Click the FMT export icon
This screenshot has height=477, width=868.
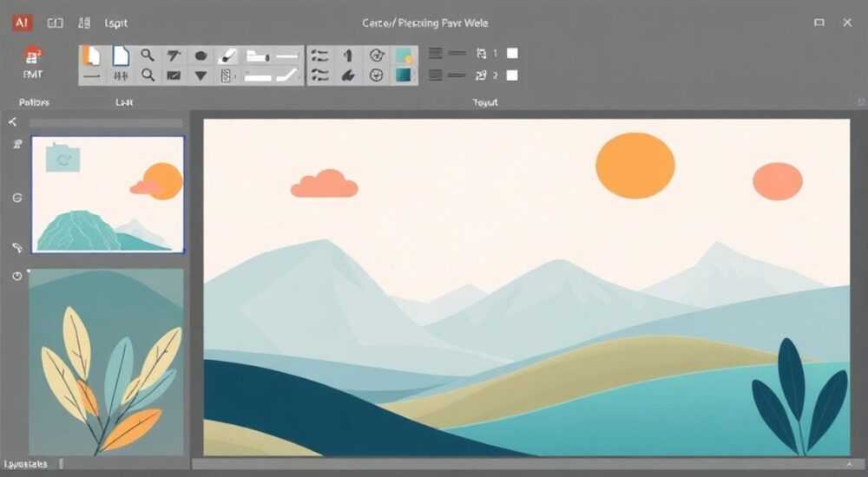point(33,62)
